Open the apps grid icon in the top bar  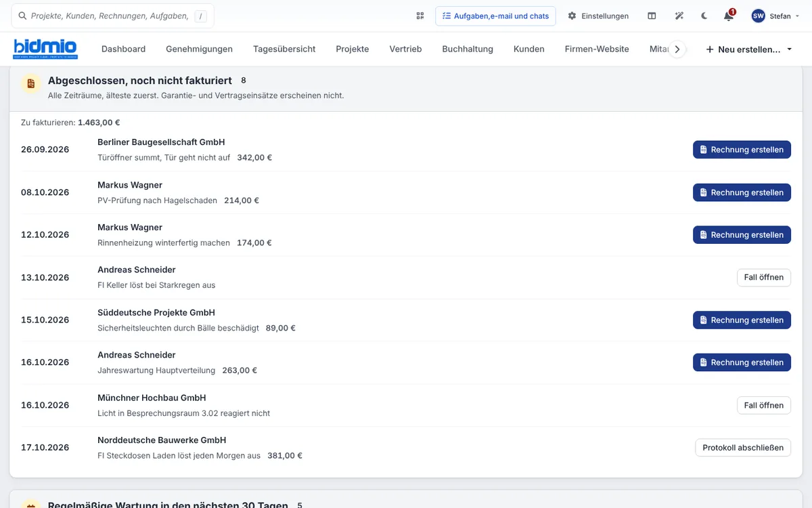click(x=420, y=16)
